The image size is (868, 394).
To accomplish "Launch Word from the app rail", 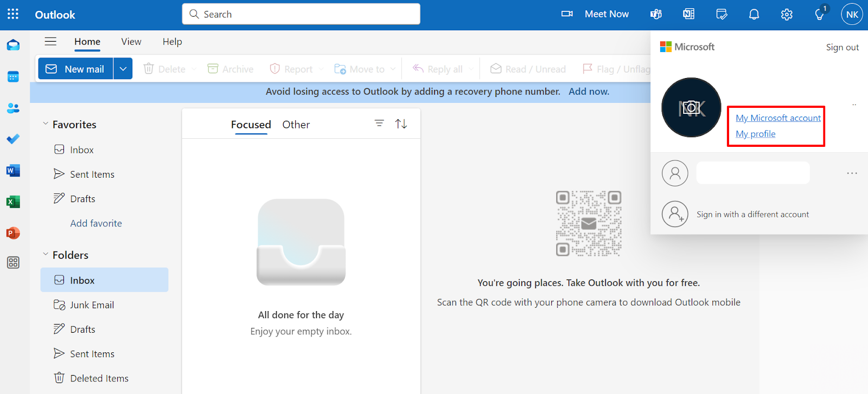I will tap(13, 171).
